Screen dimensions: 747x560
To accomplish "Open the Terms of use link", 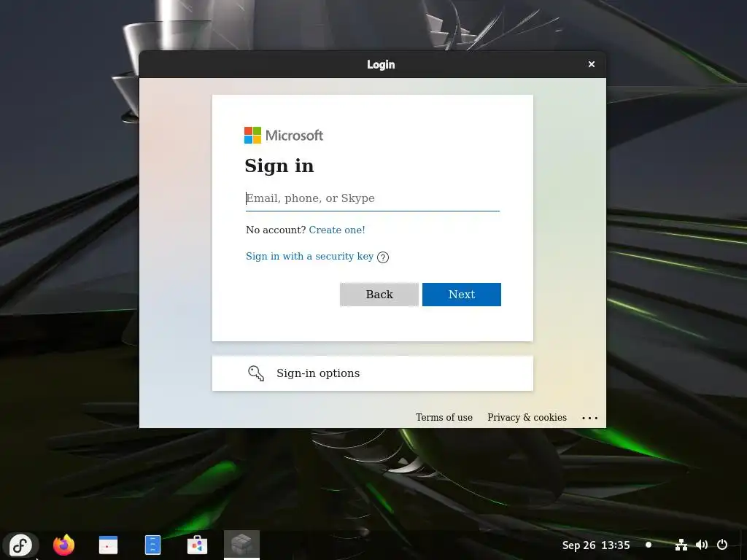I will 444,418.
